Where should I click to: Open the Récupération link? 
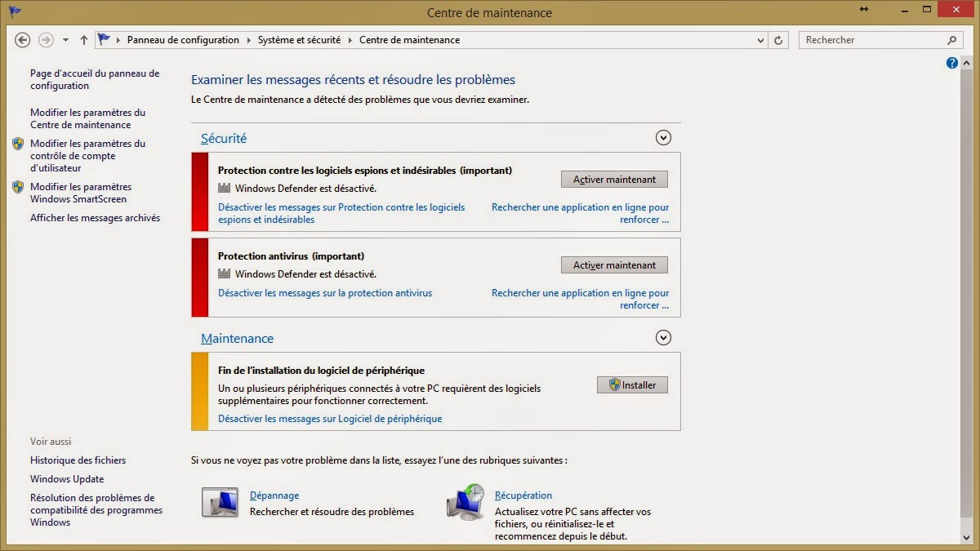tap(523, 495)
